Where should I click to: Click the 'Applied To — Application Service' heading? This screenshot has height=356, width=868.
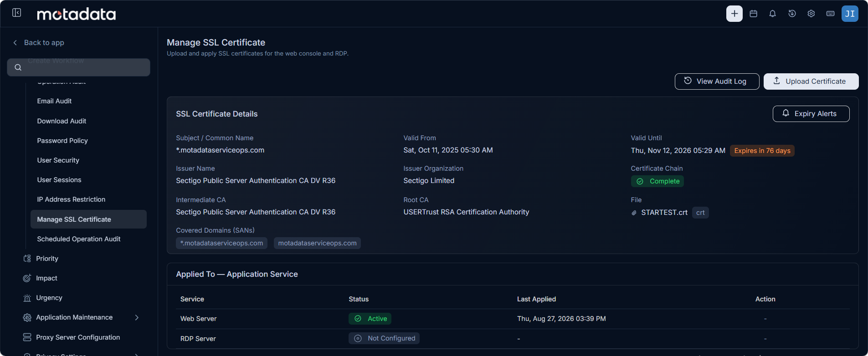[237, 274]
